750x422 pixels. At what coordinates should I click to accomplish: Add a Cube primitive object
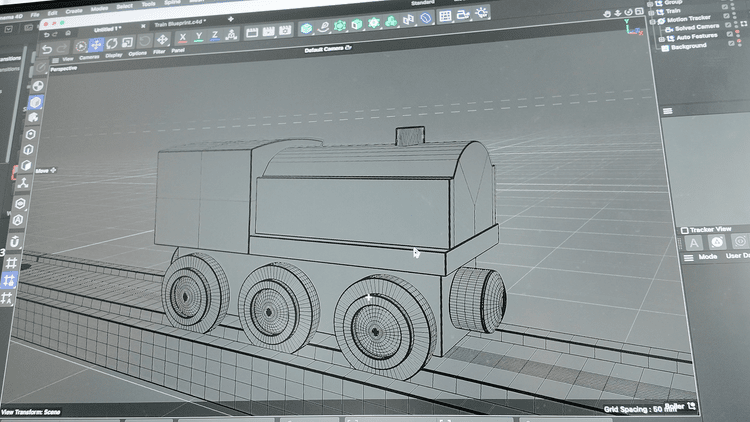[x=306, y=28]
